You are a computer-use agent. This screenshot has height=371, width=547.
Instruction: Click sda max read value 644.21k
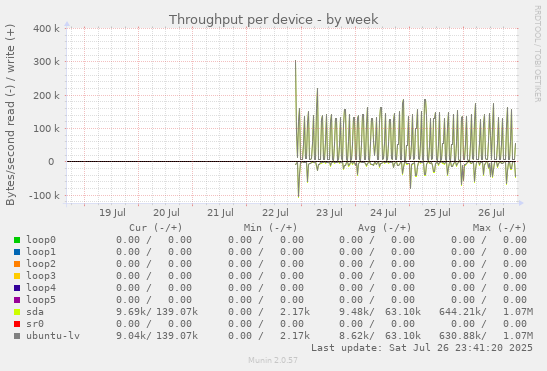pyautogui.click(x=460, y=312)
